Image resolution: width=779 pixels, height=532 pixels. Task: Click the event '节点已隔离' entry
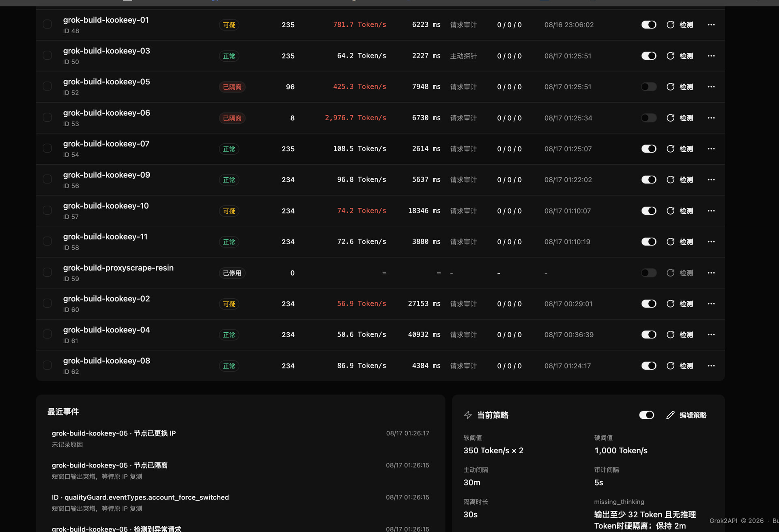pos(240,471)
